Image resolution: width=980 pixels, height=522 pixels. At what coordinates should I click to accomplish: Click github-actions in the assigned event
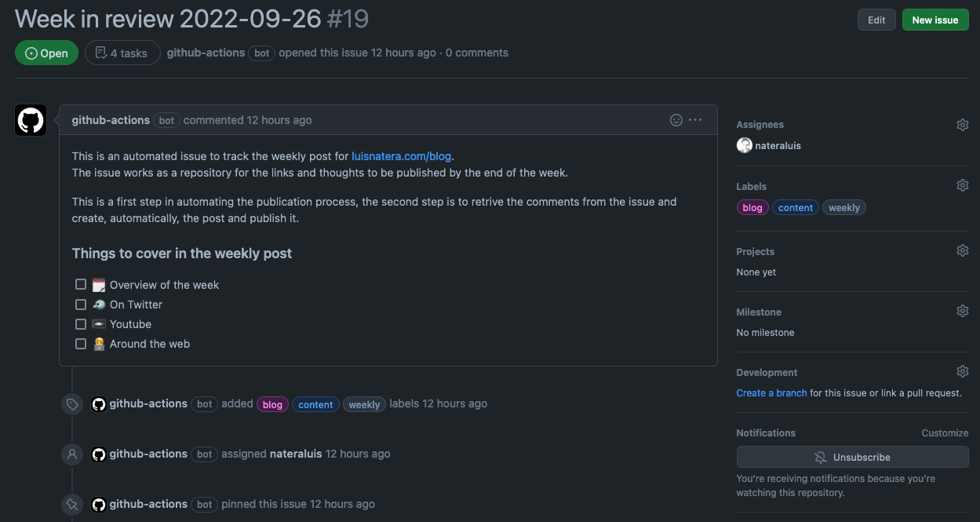point(148,454)
